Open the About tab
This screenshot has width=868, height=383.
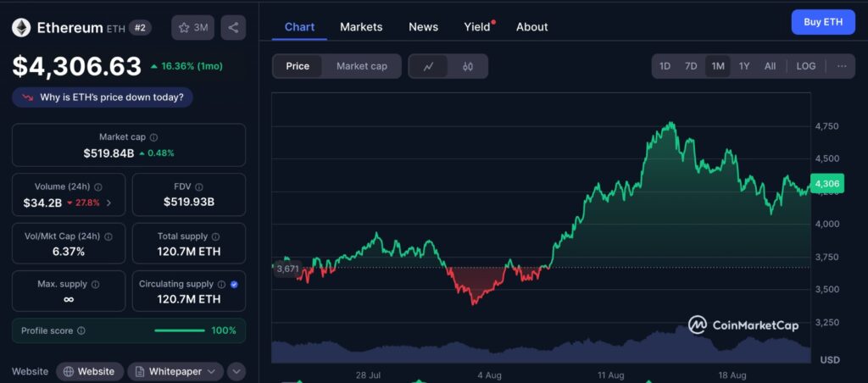[532, 27]
